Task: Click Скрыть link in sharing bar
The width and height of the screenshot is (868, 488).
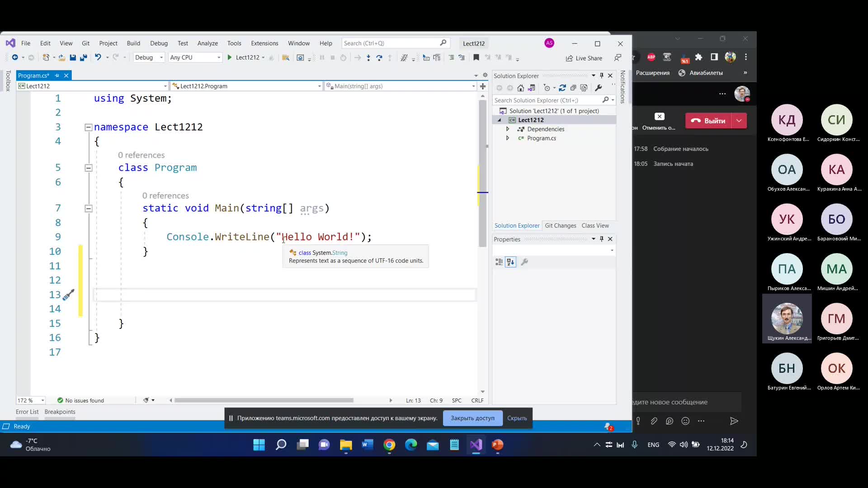Action: [x=517, y=418]
